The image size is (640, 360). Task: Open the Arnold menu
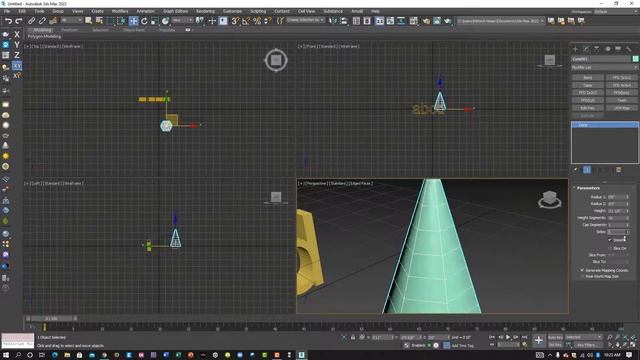[x=357, y=11]
